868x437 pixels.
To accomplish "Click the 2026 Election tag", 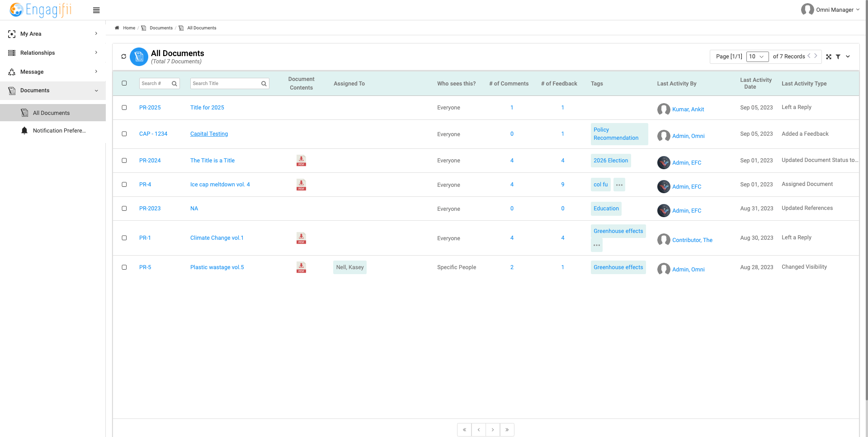I will pos(611,161).
